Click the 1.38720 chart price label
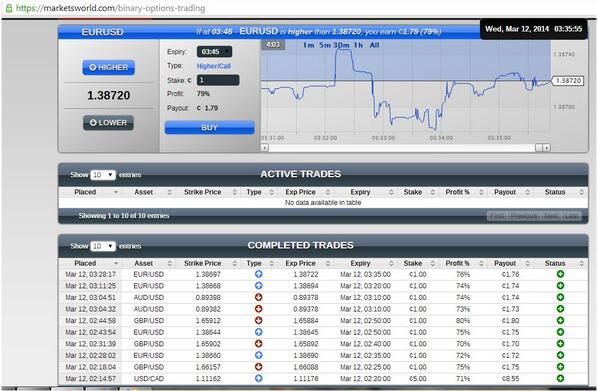This screenshot has width=598, height=391. click(567, 81)
